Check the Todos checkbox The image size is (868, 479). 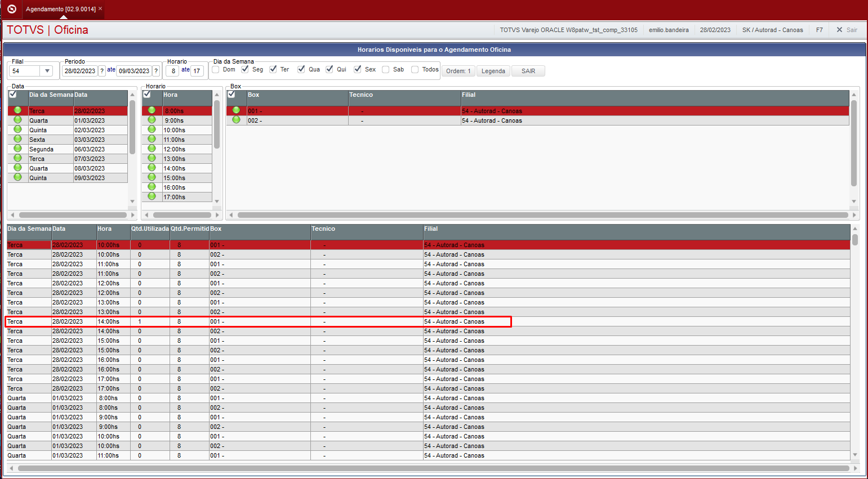tap(415, 69)
